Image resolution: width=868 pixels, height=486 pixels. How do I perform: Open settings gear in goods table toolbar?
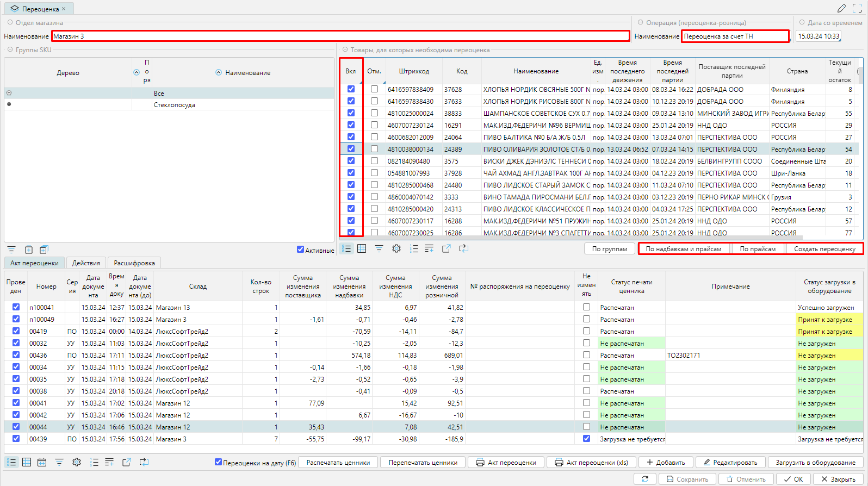[396, 248]
